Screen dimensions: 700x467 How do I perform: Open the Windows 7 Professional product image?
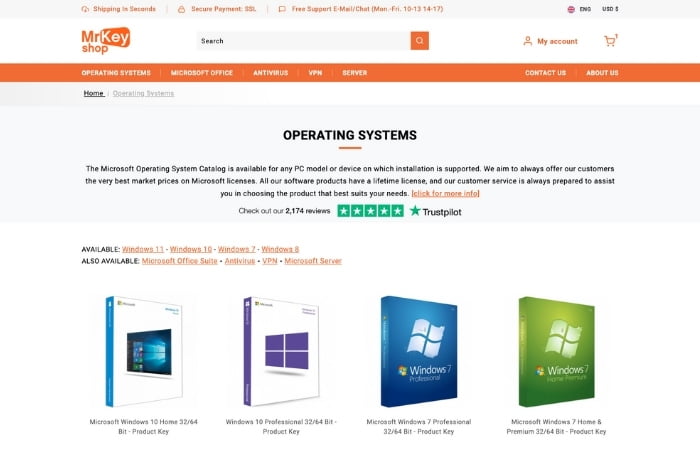pos(419,351)
